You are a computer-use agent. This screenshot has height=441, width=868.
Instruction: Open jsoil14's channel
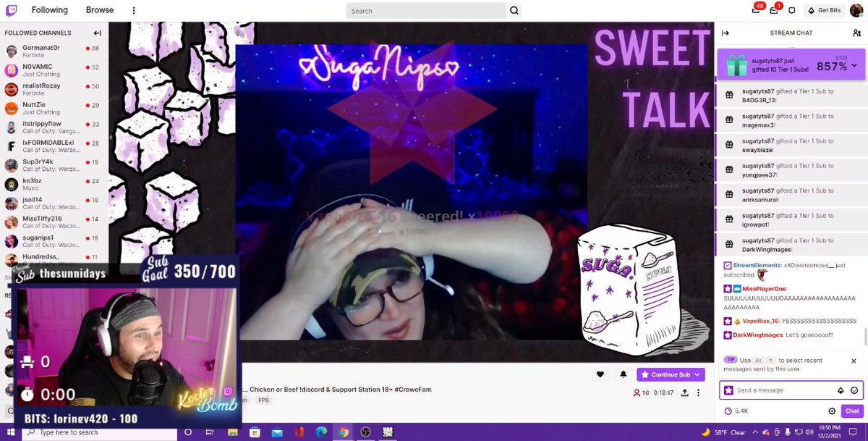point(54,203)
